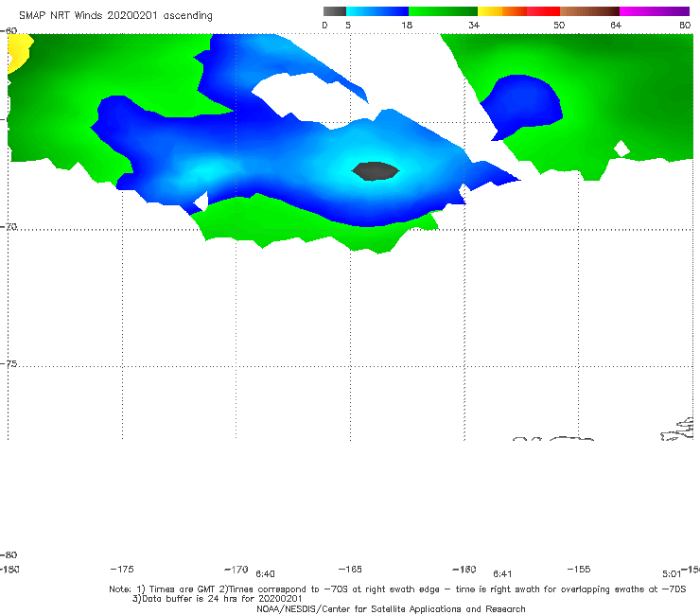Click the small white diamond gap in green area
Screen dimensions: 700x615
tap(621, 149)
